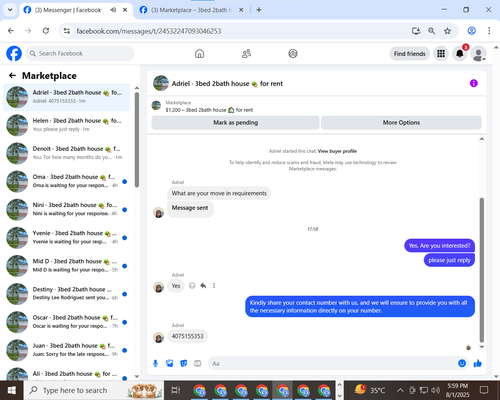Open emoji picker in message box
500x400 pixels.
coord(462,363)
